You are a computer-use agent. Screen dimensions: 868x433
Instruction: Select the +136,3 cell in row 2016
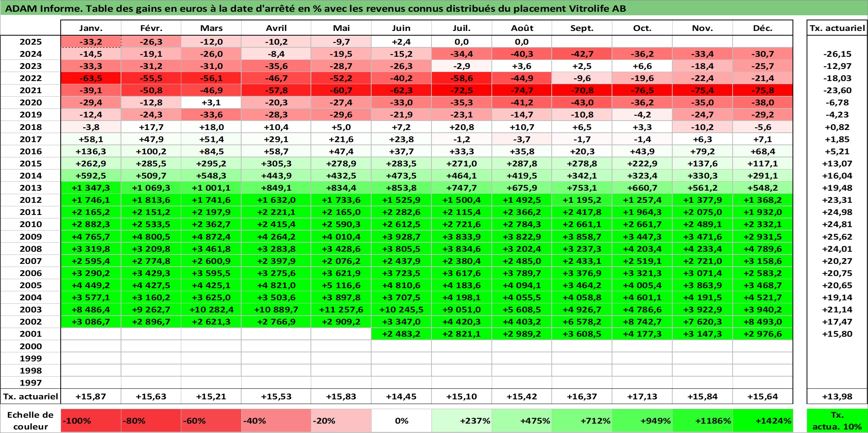click(x=91, y=152)
